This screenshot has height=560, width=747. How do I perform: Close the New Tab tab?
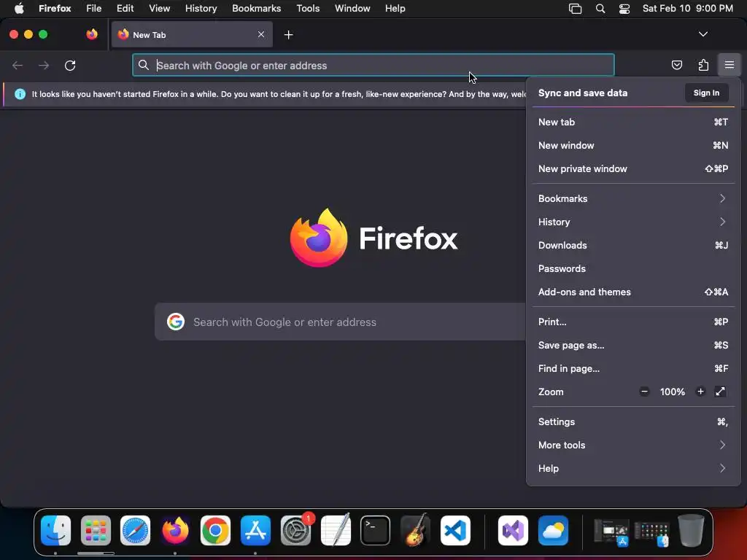(261, 34)
